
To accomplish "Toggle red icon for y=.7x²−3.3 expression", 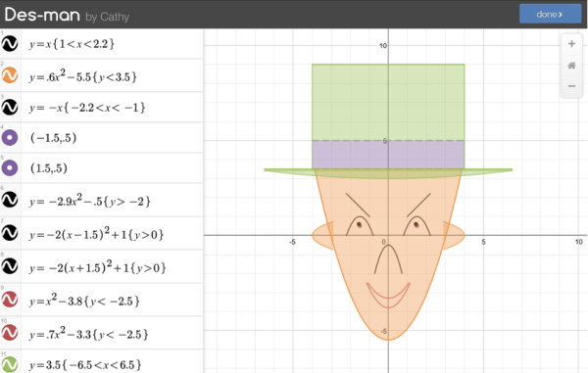I will coord(10,333).
